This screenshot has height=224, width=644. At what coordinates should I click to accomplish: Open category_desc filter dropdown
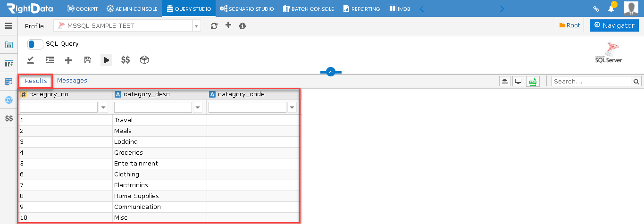(x=198, y=108)
